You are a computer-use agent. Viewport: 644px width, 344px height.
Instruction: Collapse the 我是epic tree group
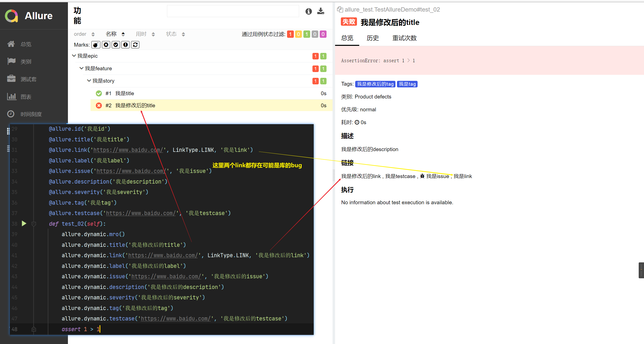(74, 56)
